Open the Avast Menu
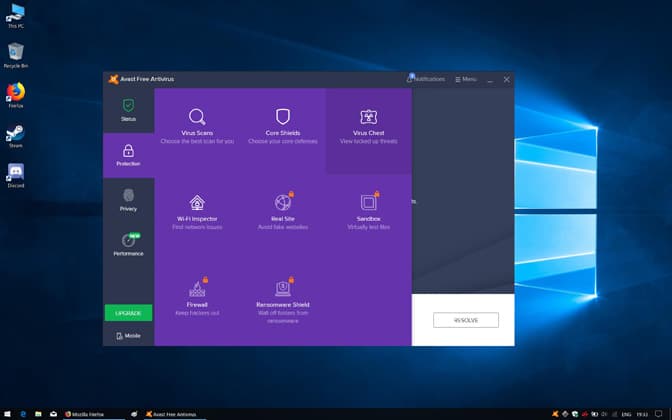This screenshot has height=420, width=672. pyautogui.click(x=466, y=79)
